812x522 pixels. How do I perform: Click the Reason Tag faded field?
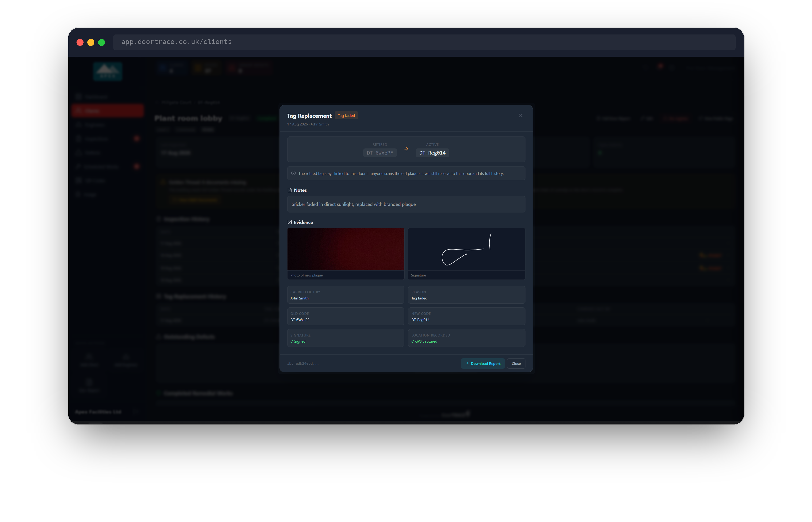pos(466,295)
